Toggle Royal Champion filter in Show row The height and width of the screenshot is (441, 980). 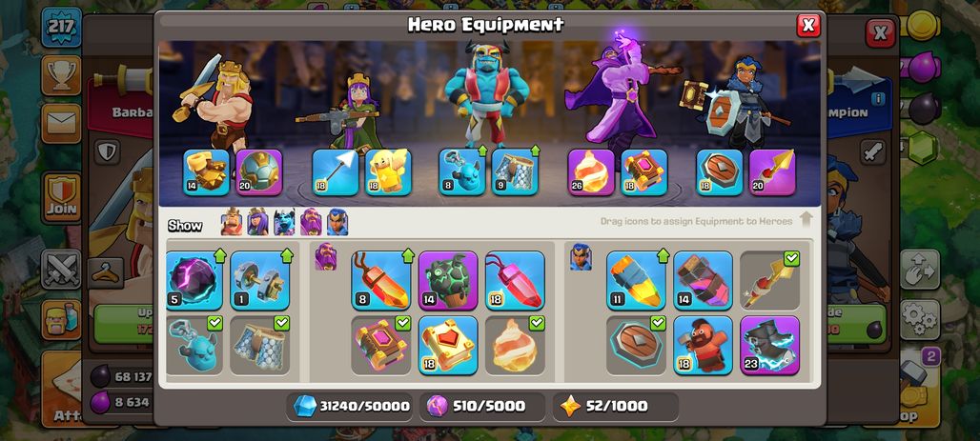(337, 222)
